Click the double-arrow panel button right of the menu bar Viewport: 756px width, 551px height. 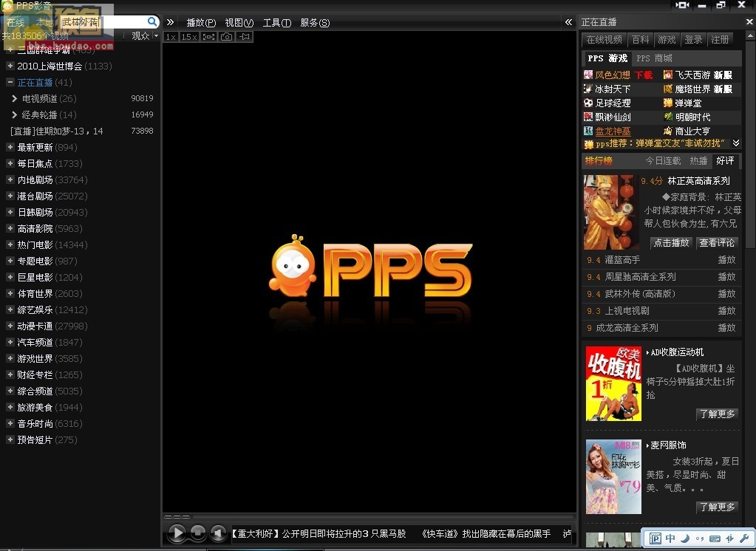(568, 22)
